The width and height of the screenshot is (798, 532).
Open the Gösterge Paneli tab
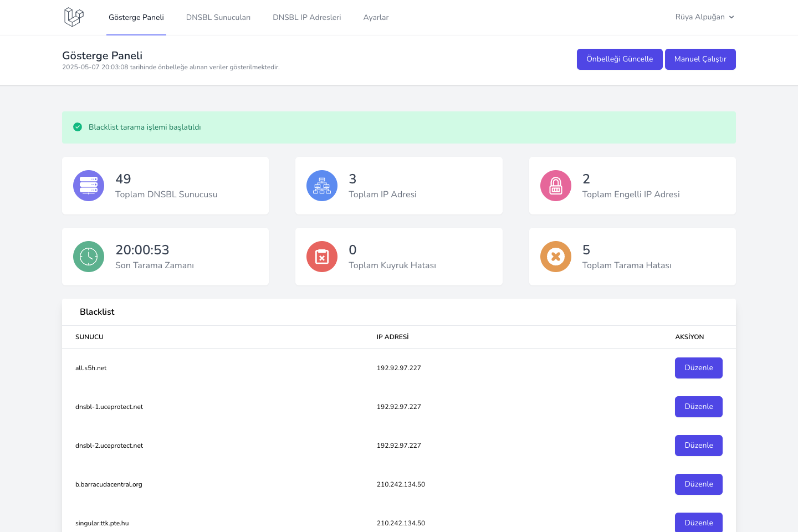pyautogui.click(x=136, y=18)
